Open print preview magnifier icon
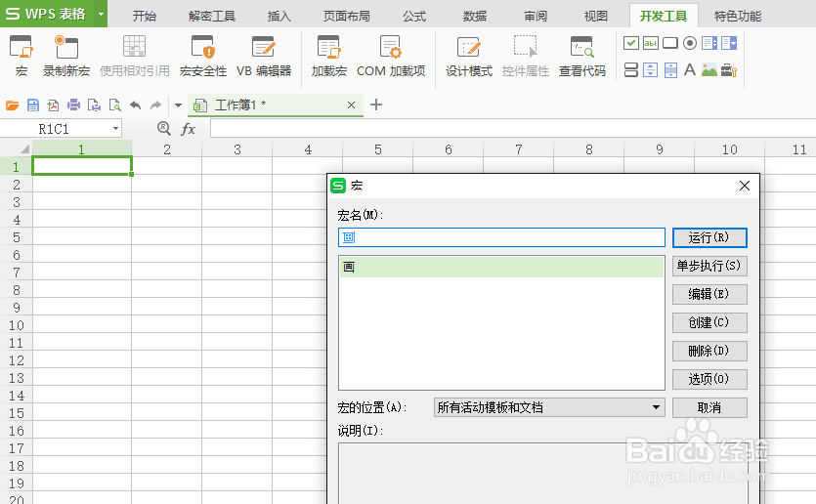816x504 pixels. pyautogui.click(x=115, y=105)
